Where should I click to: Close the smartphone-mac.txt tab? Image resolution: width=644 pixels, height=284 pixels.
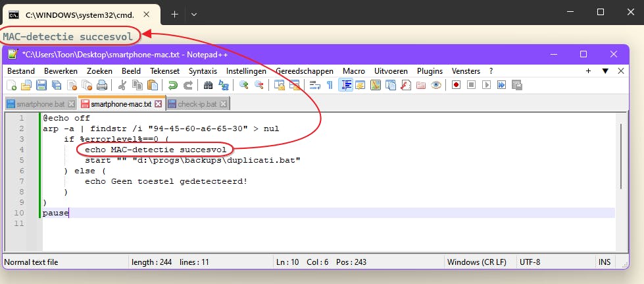(158, 104)
